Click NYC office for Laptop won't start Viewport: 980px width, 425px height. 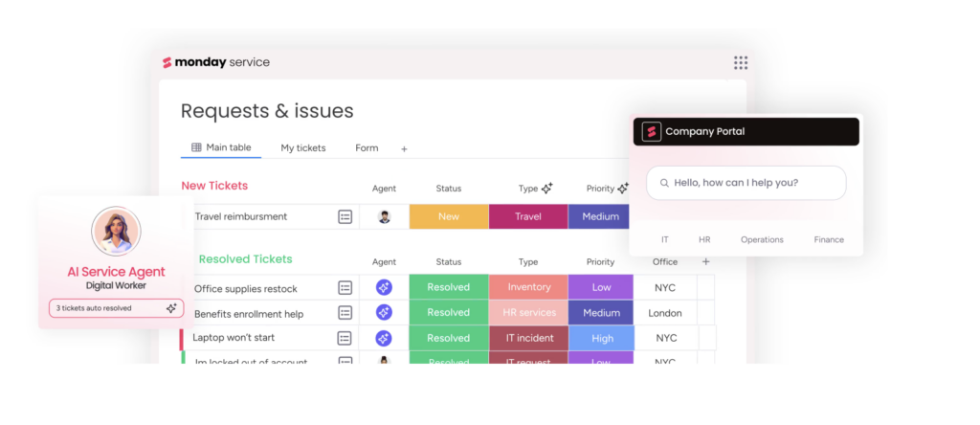click(666, 338)
